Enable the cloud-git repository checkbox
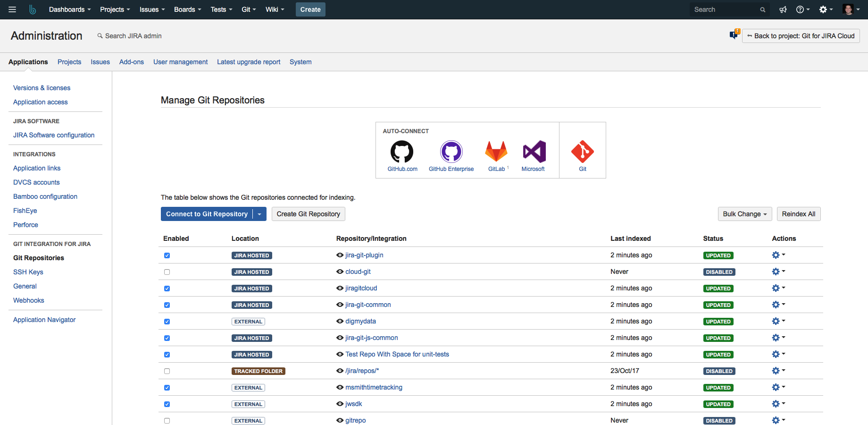This screenshot has height=425, width=868. click(167, 272)
